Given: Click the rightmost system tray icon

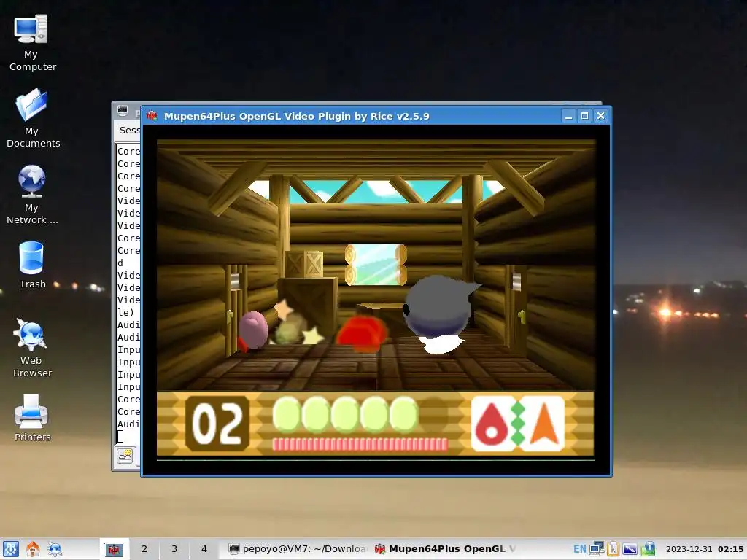Looking at the screenshot, I should point(648,549).
